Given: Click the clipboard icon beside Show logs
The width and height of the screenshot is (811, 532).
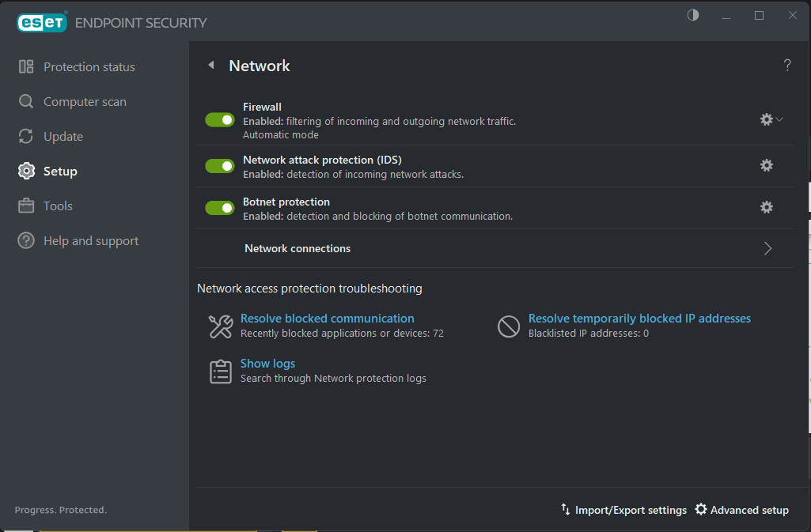Looking at the screenshot, I should 220,372.
